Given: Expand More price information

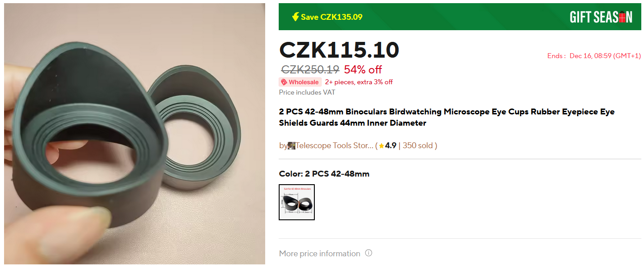Looking at the screenshot, I should (320, 254).
